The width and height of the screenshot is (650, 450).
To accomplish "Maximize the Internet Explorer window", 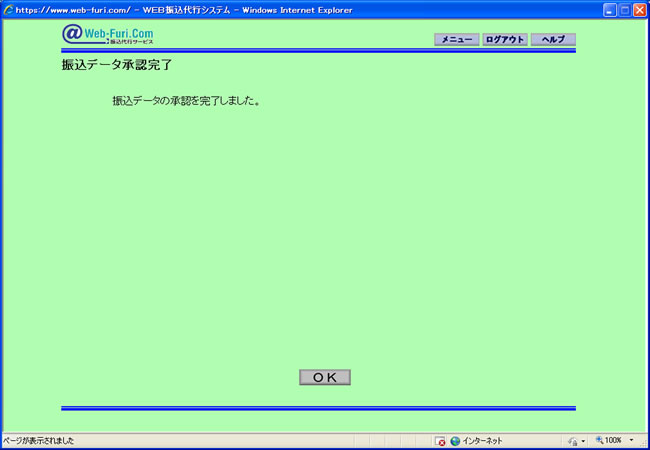I will tap(624, 9).
